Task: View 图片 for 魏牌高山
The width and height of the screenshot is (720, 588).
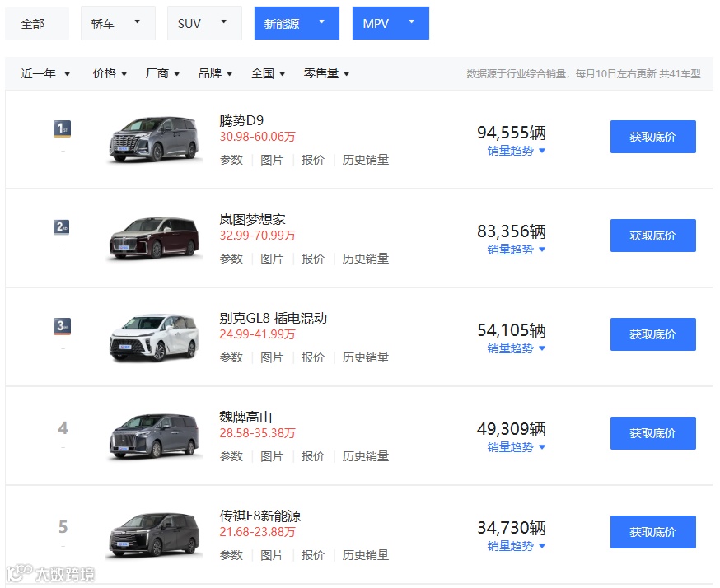Action: point(272,455)
